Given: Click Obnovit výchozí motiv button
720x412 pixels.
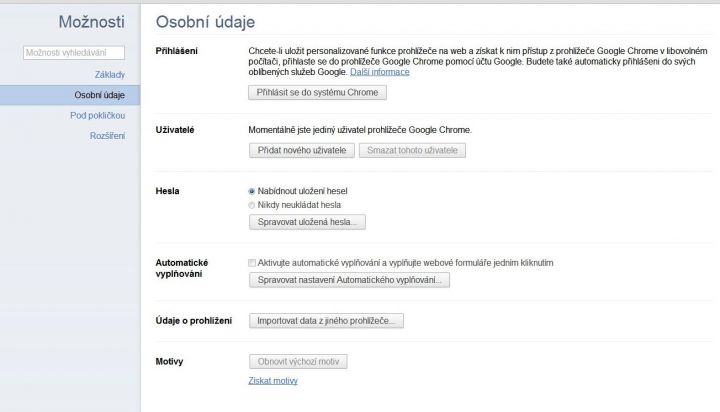Looking at the screenshot, I should (x=298, y=361).
